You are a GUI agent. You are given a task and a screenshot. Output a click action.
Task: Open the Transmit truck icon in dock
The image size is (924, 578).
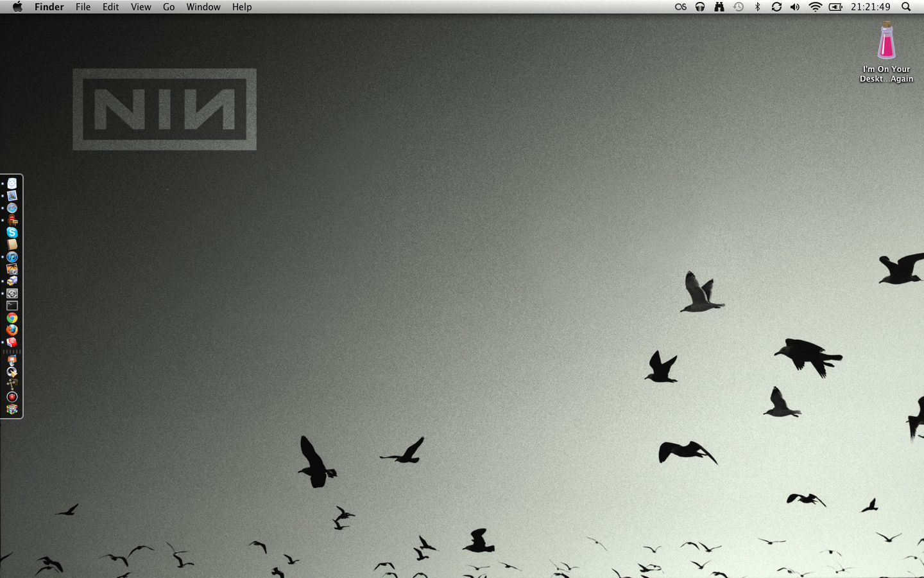pyautogui.click(x=12, y=281)
